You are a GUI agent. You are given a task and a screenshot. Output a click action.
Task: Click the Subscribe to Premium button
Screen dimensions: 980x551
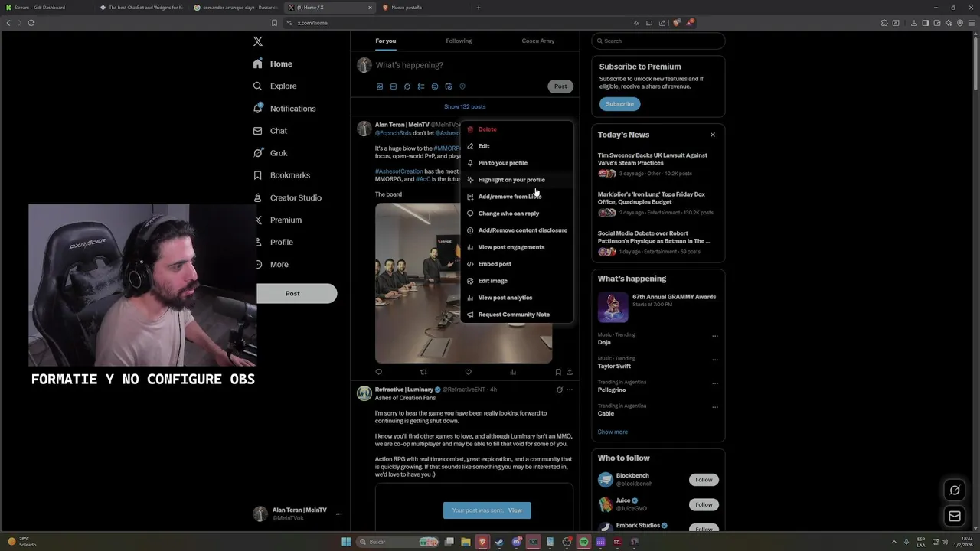tap(619, 104)
